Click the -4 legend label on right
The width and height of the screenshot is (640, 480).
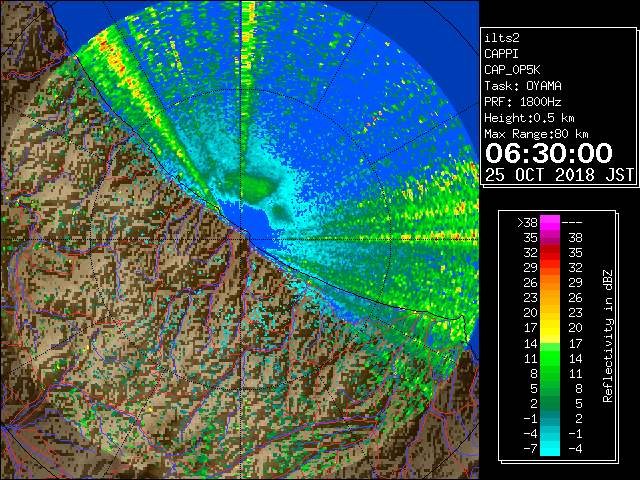point(575,449)
